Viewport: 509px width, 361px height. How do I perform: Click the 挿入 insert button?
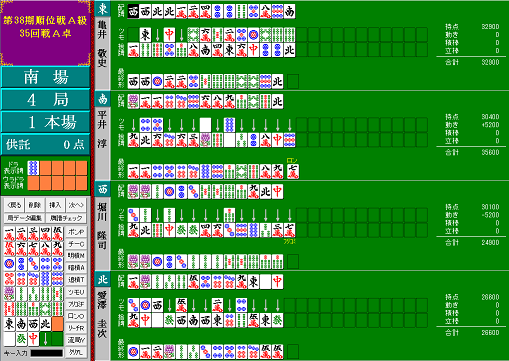tap(55, 205)
